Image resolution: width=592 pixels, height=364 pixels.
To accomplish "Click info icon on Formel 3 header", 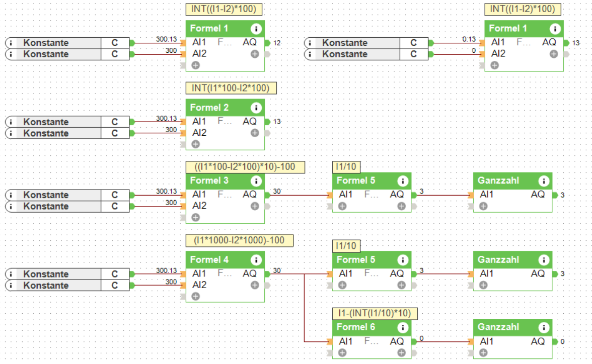I will 256,181.
